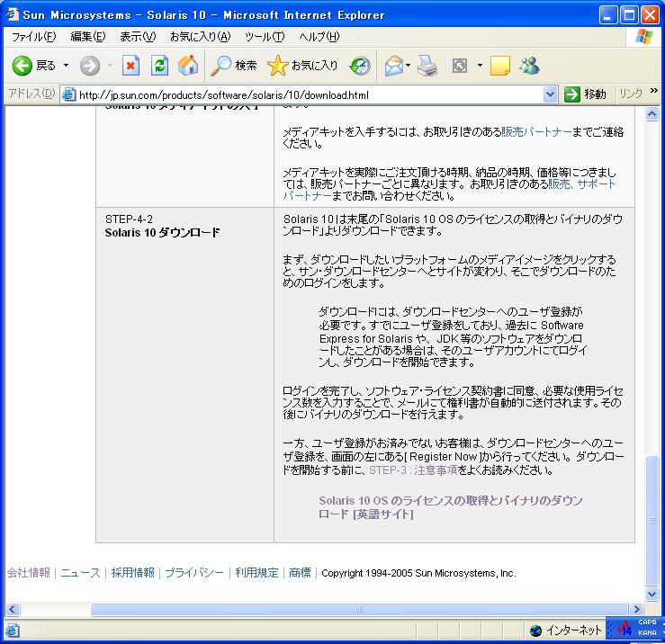The image size is (665, 644).
Task: Open the ヘルプ(H) menu
Action: [x=319, y=37]
